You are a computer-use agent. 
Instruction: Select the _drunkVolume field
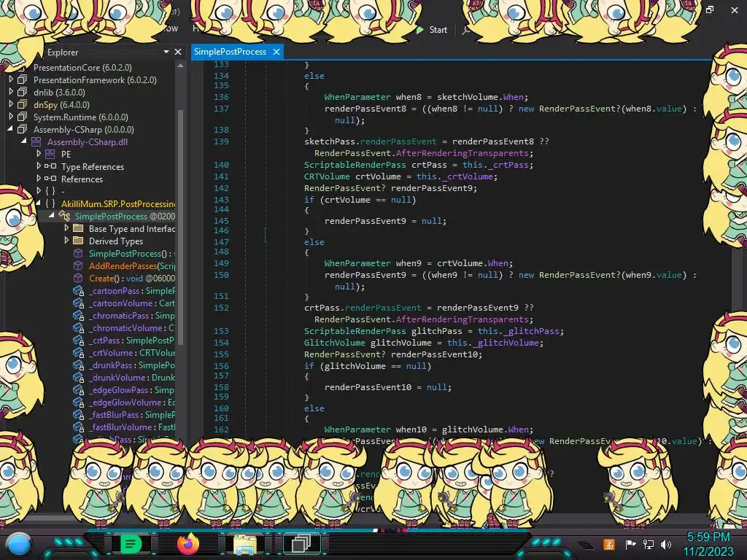pyautogui.click(x=131, y=377)
